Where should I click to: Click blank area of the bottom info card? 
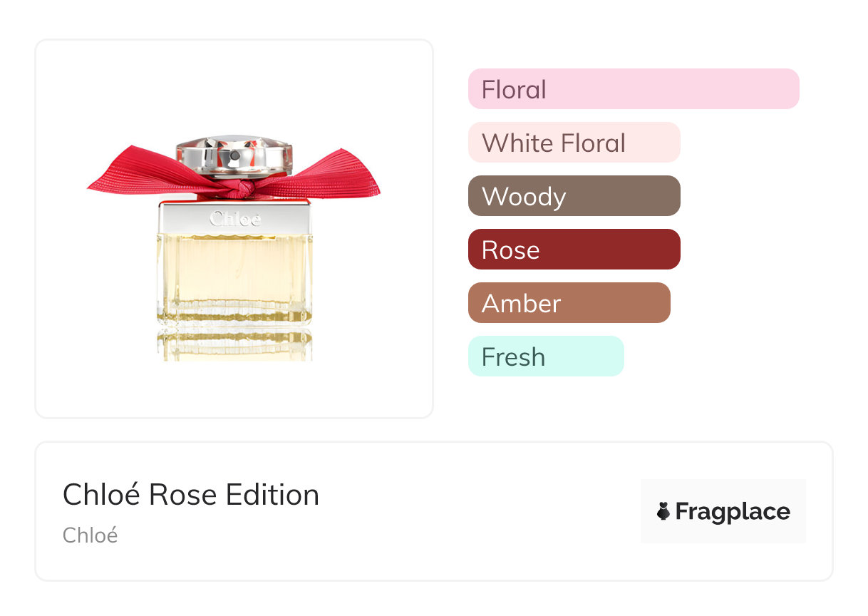point(463,513)
